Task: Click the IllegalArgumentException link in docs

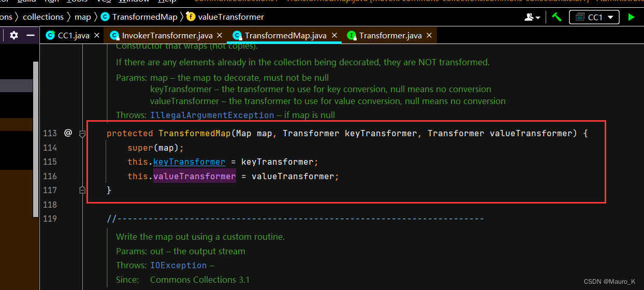Action: coord(212,115)
